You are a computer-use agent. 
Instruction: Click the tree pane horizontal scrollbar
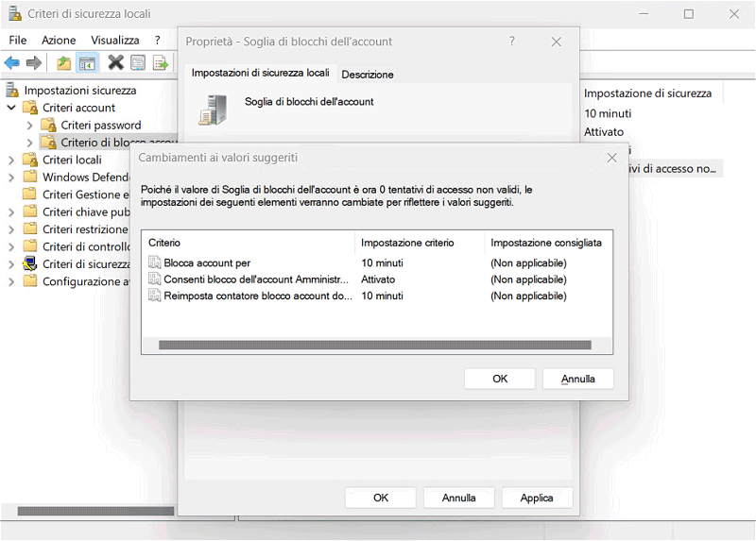(x=95, y=511)
